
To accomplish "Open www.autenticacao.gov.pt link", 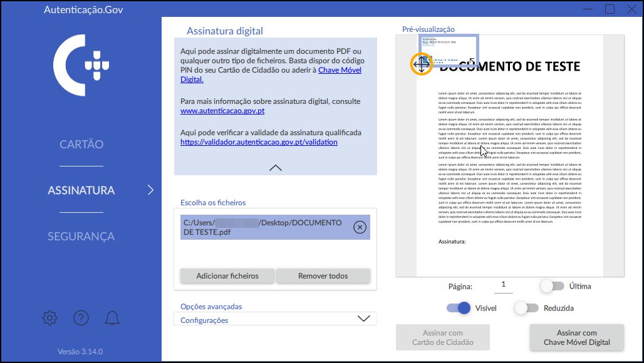I will tap(222, 111).
